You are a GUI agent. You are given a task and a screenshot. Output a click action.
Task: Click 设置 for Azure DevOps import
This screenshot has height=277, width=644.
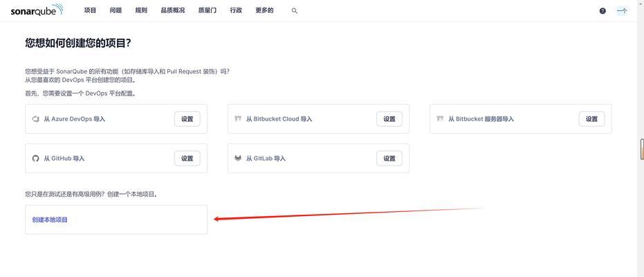click(x=187, y=119)
